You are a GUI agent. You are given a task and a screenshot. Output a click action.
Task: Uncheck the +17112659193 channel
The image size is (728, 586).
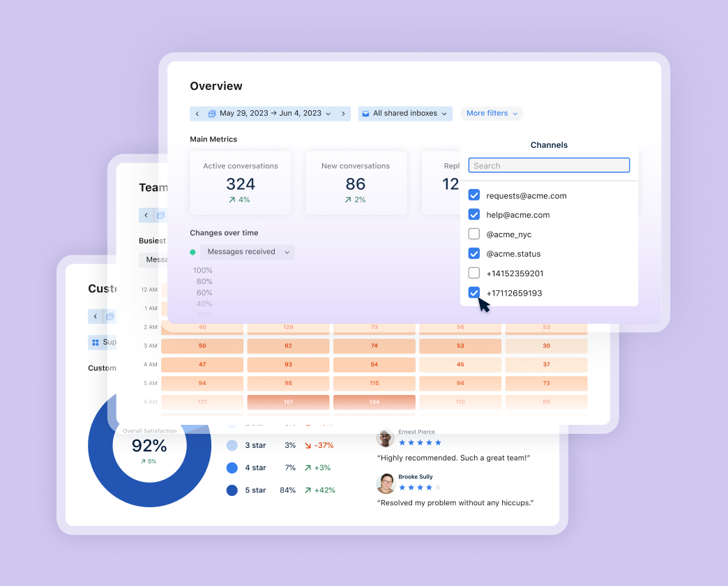click(474, 292)
